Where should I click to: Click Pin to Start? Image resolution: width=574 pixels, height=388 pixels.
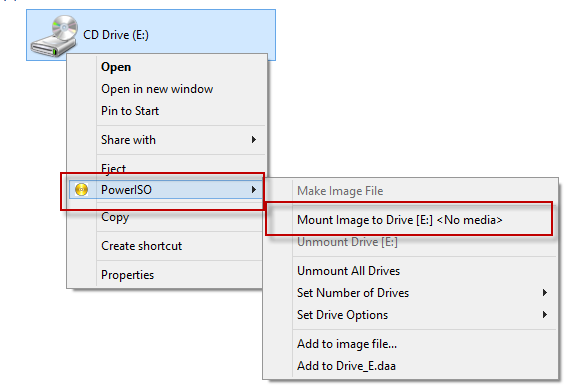130,111
